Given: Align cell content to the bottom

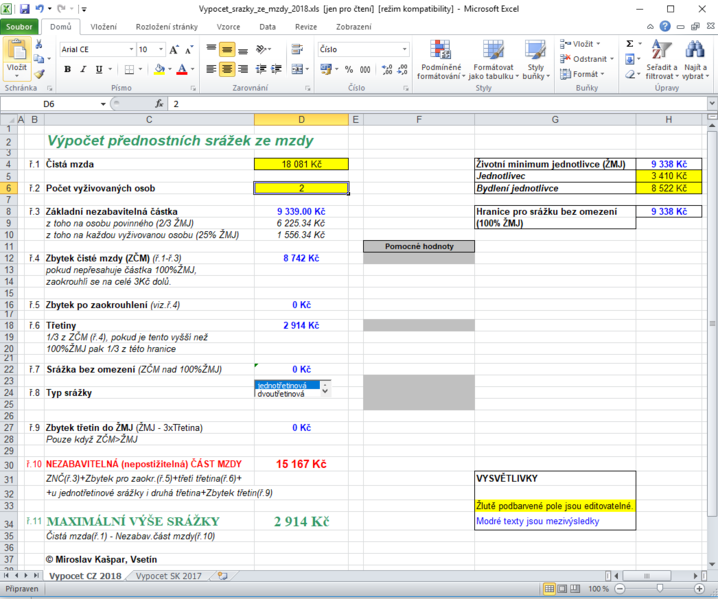Looking at the screenshot, I should (243, 49).
